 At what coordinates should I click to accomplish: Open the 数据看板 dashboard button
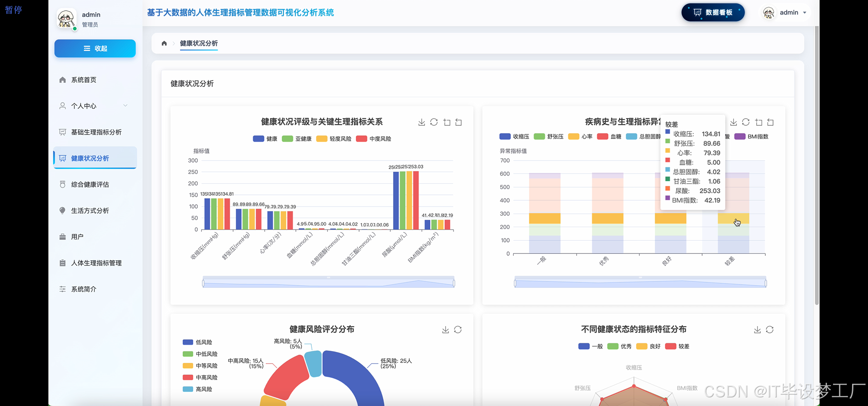(x=713, y=13)
